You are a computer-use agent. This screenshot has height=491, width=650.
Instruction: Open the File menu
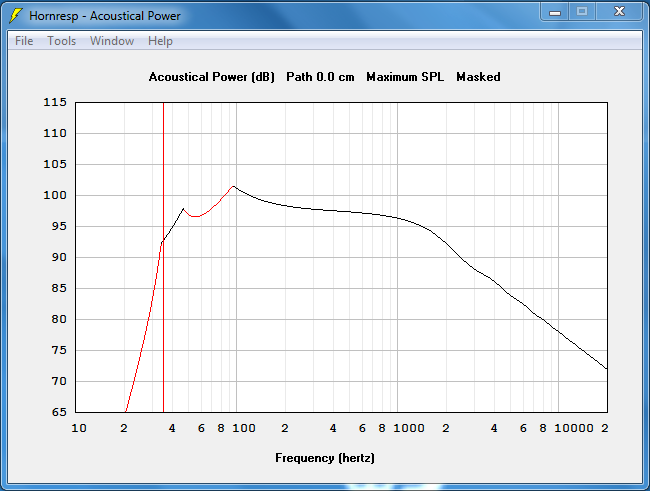coord(24,41)
